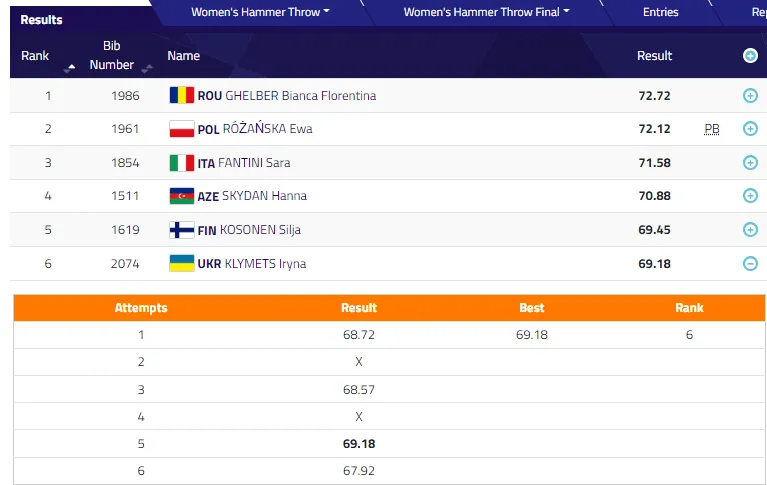Open the Women's Hammer Throw Final dropdown
Screen dimensions: 767x485
(486, 12)
